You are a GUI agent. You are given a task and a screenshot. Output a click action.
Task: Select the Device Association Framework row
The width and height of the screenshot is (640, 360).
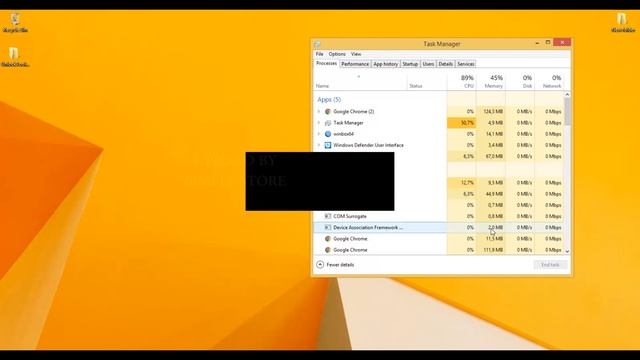[439, 227]
